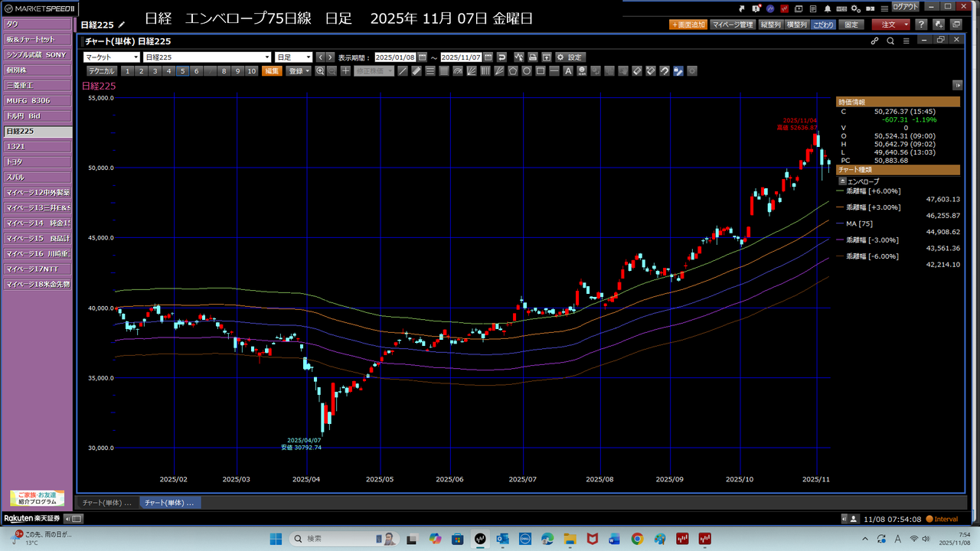The width and height of the screenshot is (980, 551).
Task: Open the マーケット category dropdown
Action: [112, 57]
